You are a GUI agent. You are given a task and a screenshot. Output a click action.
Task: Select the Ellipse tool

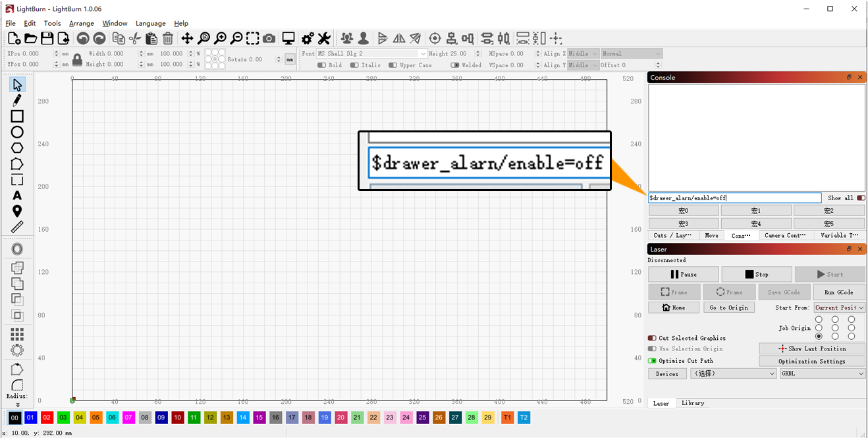17,132
